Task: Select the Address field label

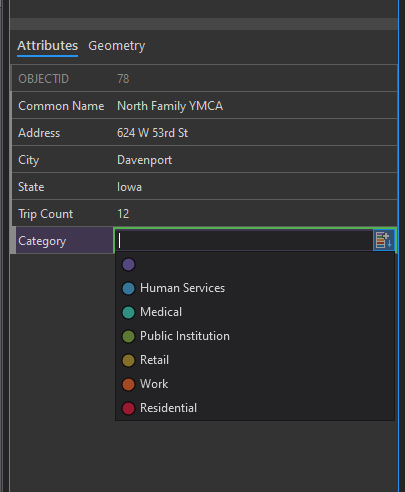Action: (39, 133)
